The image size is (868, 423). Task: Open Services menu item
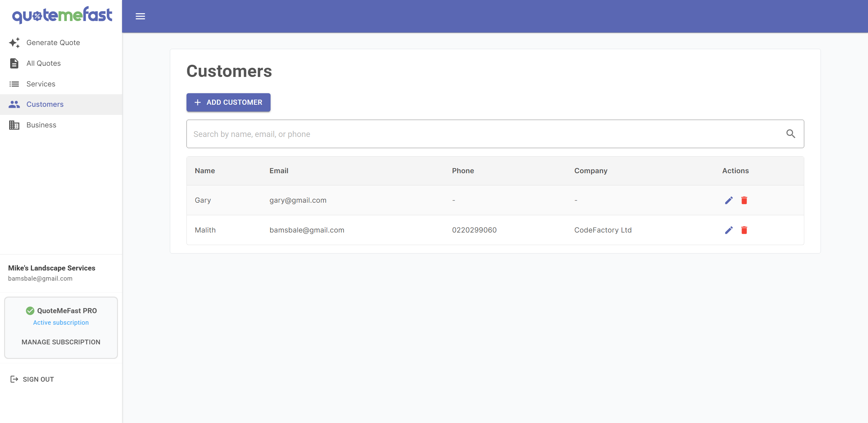point(61,84)
